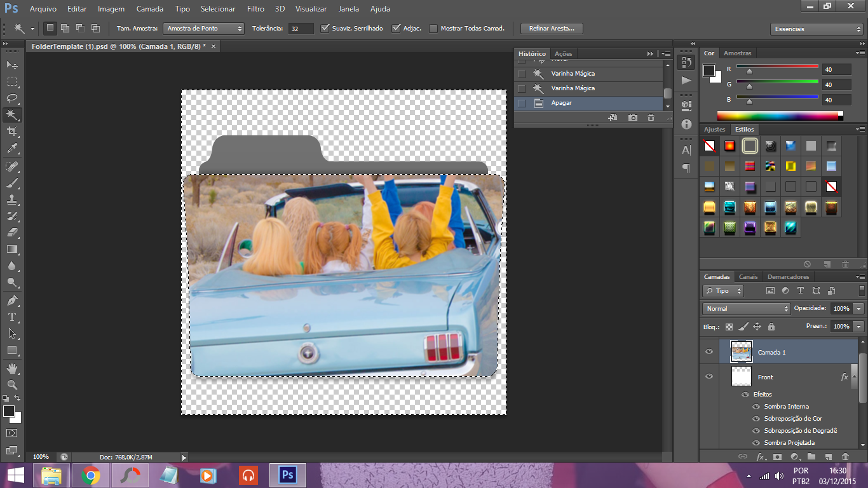This screenshot has height=488, width=868.
Task: Open Tam. Amostra dropdown
Action: click(x=203, y=29)
